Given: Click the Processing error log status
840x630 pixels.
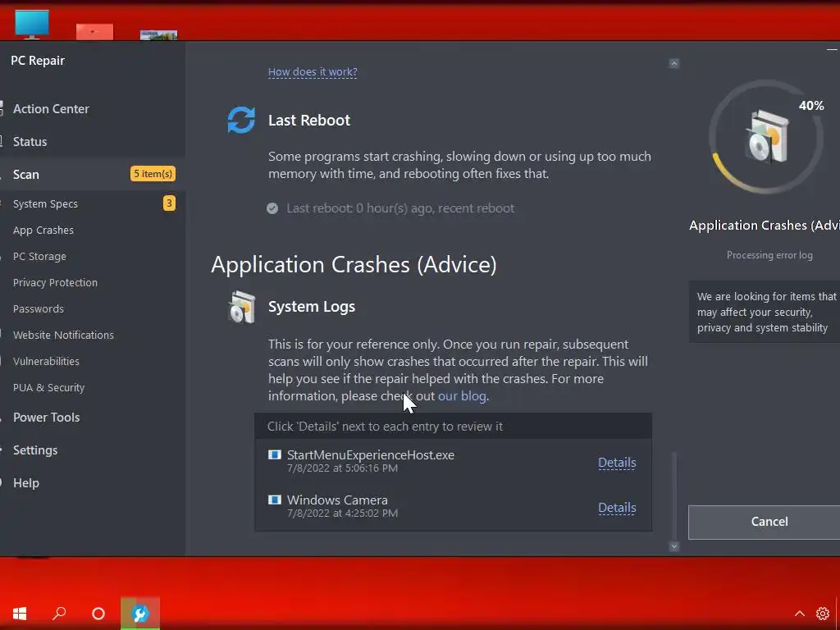Looking at the screenshot, I should 769,256.
